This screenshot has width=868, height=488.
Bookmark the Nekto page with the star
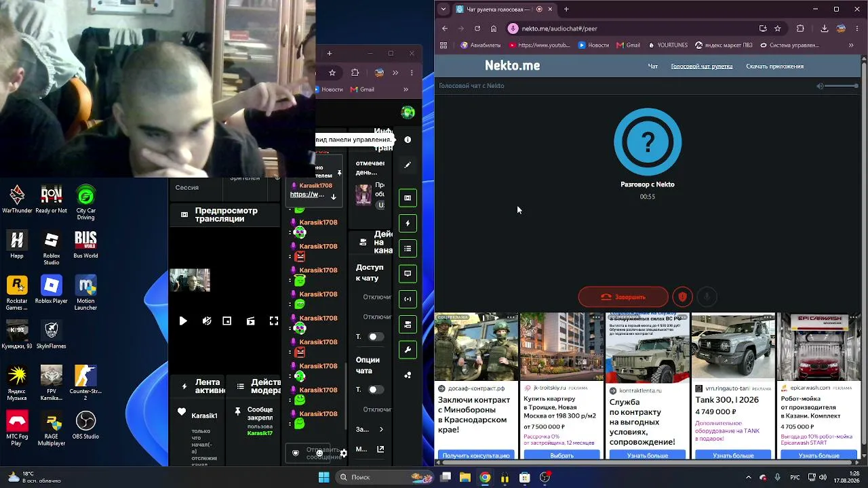click(x=778, y=28)
